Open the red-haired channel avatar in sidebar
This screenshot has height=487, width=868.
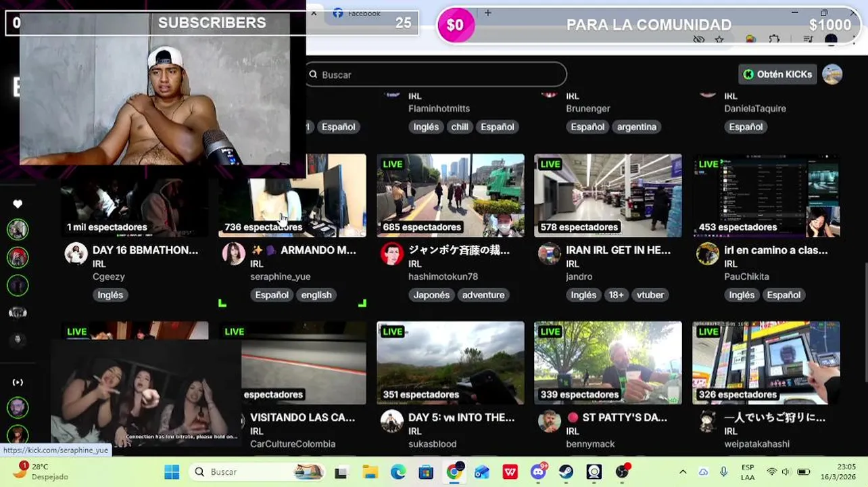tap(18, 257)
